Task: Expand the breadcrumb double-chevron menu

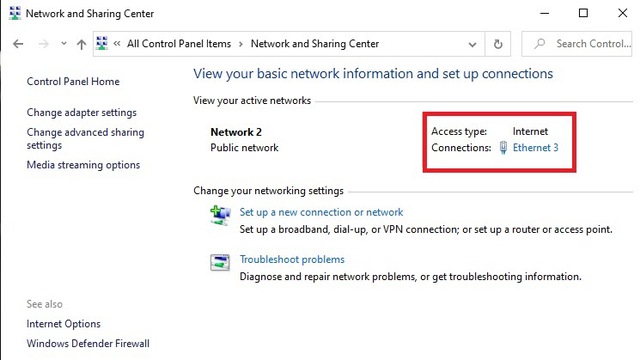Action: click(x=117, y=43)
